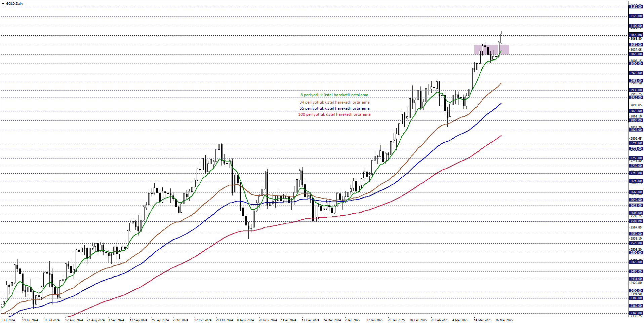
Task: Click the 2 Dec 2024 date label
Action: click(x=288, y=320)
